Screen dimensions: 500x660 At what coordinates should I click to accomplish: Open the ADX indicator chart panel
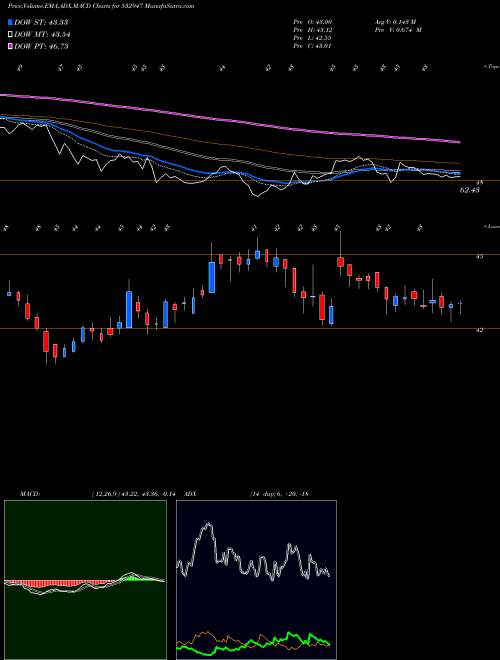point(256,580)
